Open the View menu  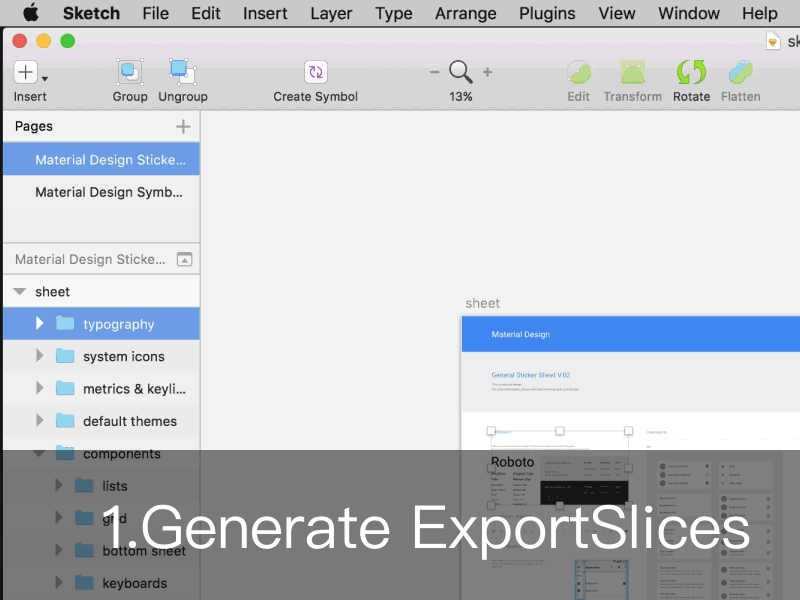tap(616, 13)
